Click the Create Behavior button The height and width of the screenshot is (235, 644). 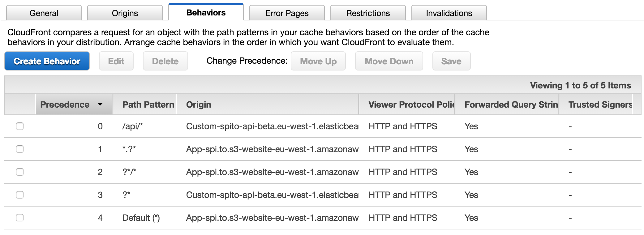pyautogui.click(x=47, y=61)
